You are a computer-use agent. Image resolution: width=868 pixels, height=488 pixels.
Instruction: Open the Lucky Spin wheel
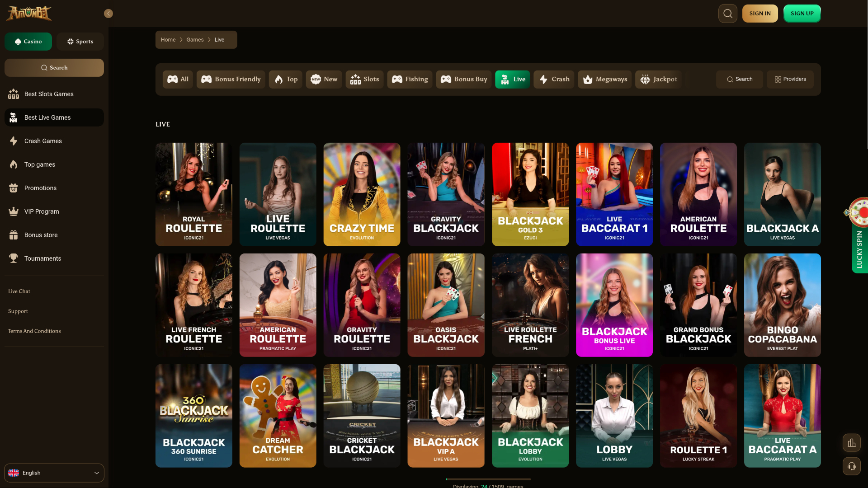[859, 235]
